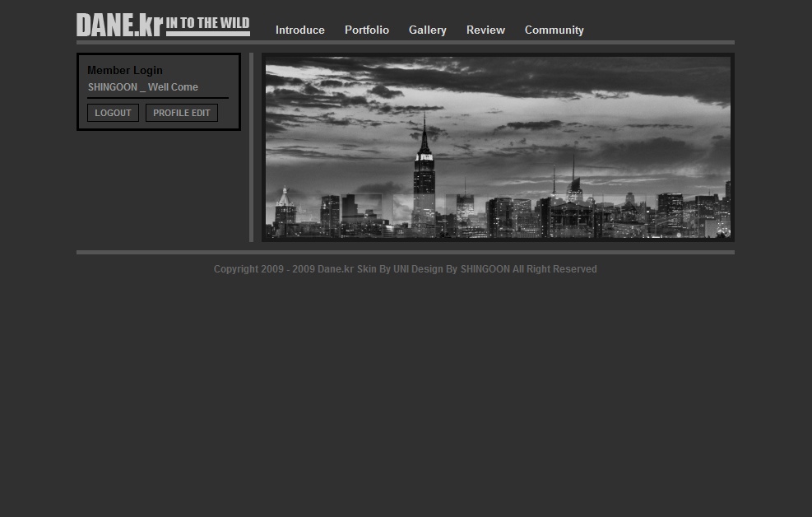Click the SHINGOON _ Well Come greeting
Viewport: 812px width, 517px height.
coord(142,87)
